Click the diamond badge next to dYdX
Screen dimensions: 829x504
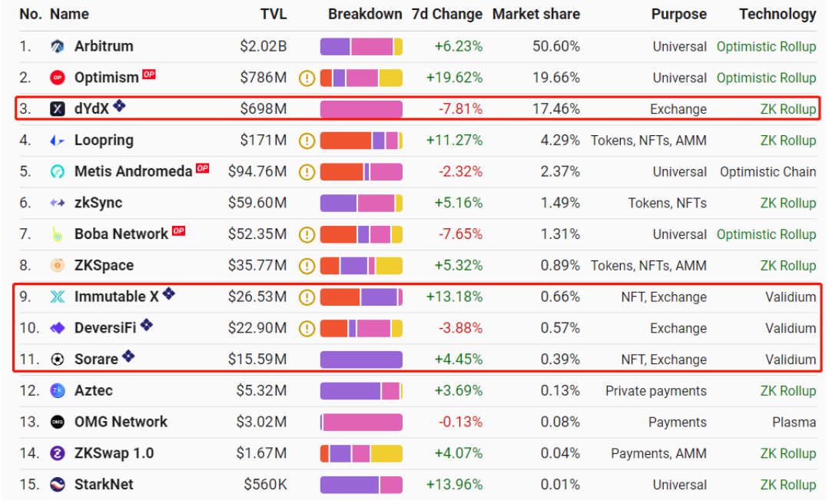(x=120, y=106)
